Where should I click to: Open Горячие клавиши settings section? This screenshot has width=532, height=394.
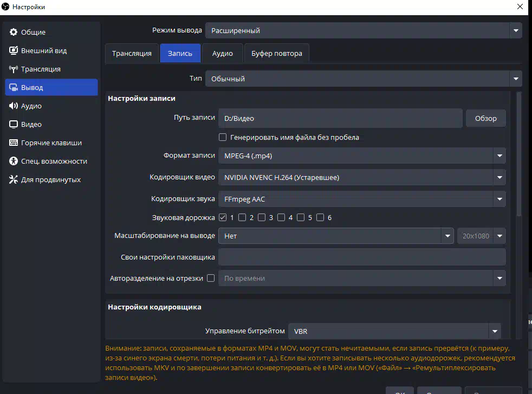pyautogui.click(x=51, y=143)
